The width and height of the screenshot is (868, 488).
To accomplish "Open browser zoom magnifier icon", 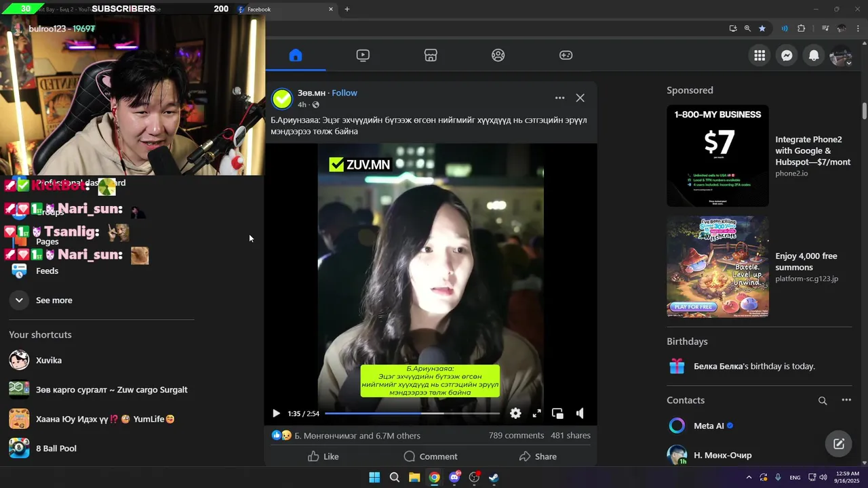I will coord(747,28).
